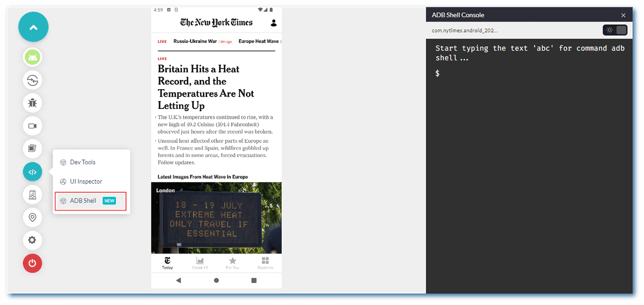Click the com.nytimes.android package name
The width and height of the screenshot is (644, 305).
click(465, 31)
